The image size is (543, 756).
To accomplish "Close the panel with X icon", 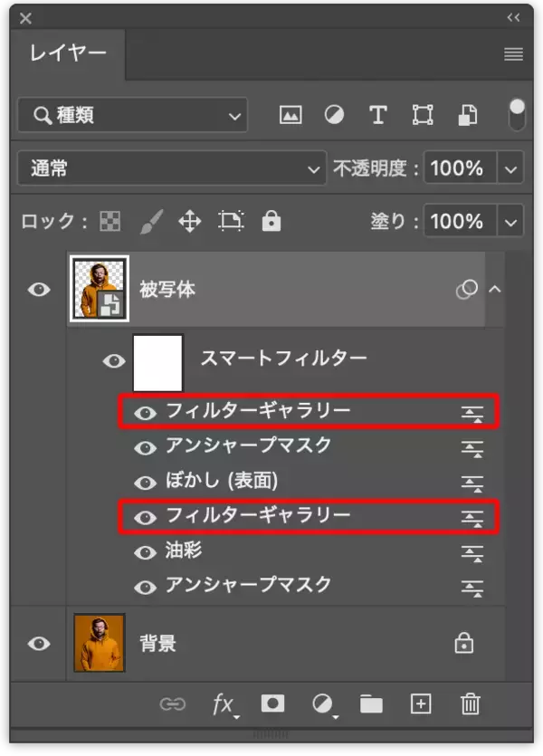I will (25, 18).
